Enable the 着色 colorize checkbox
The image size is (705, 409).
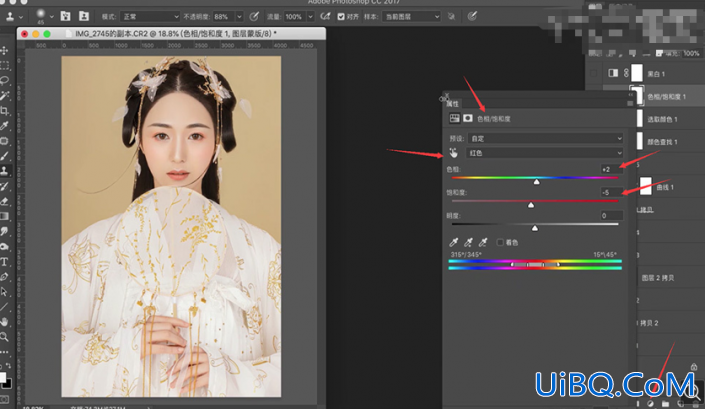(x=500, y=242)
